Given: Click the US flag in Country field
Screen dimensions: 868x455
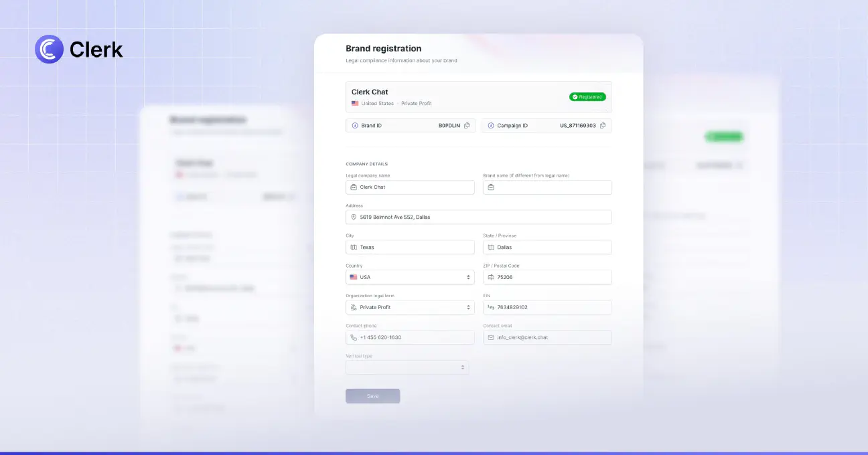Looking at the screenshot, I should point(354,277).
